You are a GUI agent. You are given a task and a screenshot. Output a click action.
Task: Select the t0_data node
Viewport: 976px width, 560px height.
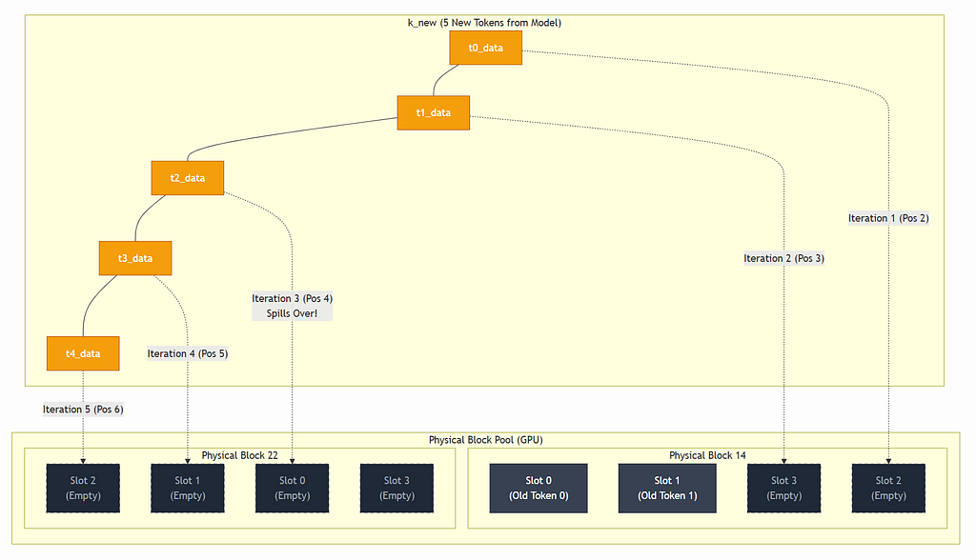(485, 48)
